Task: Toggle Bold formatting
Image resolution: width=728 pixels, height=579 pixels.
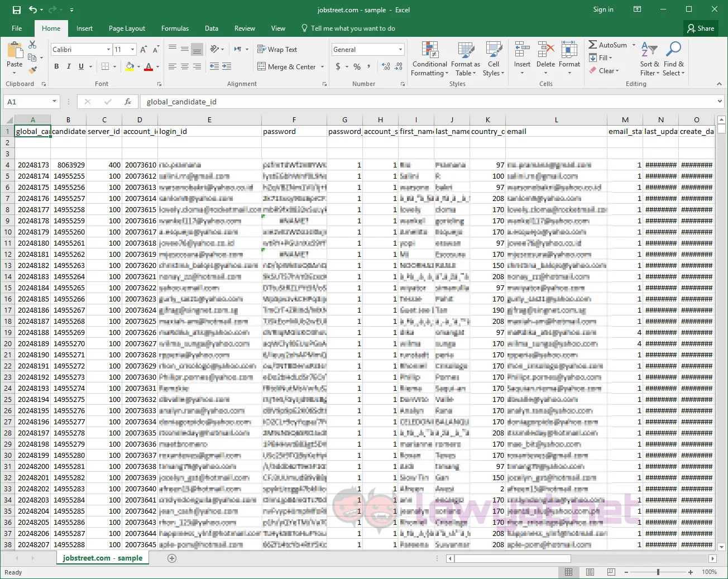Action: tap(56, 66)
